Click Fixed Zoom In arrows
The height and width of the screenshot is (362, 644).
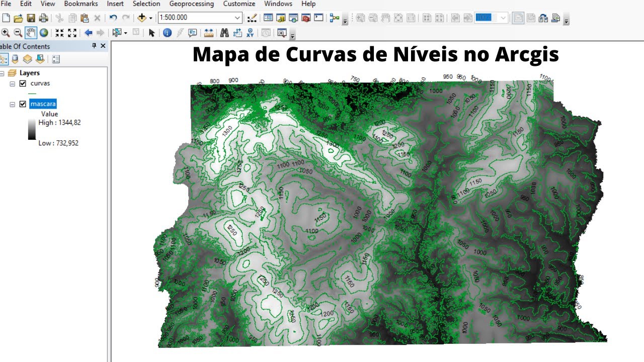59,33
